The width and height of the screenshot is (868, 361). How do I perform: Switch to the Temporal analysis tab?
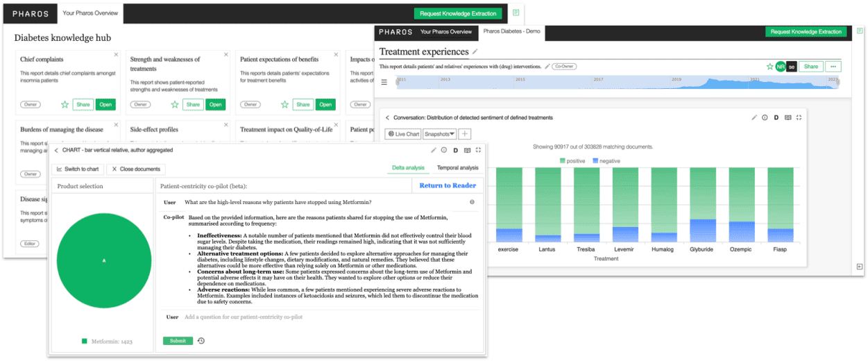pos(457,168)
